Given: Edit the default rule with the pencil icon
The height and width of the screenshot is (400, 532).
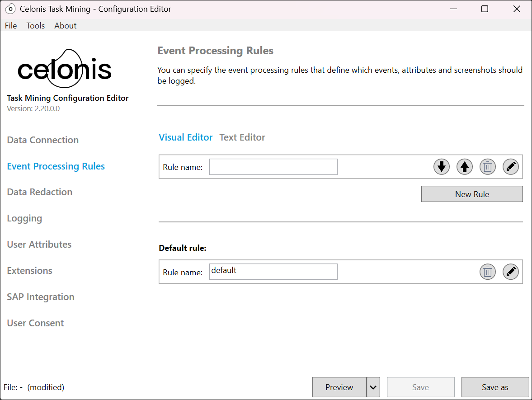Looking at the screenshot, I should point(511,272).
